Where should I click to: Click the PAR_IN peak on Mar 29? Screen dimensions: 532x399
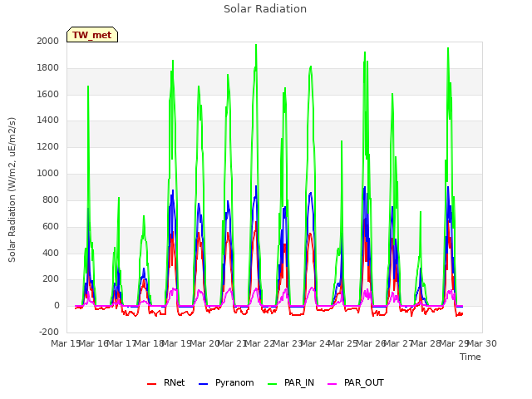coord(448,48)
